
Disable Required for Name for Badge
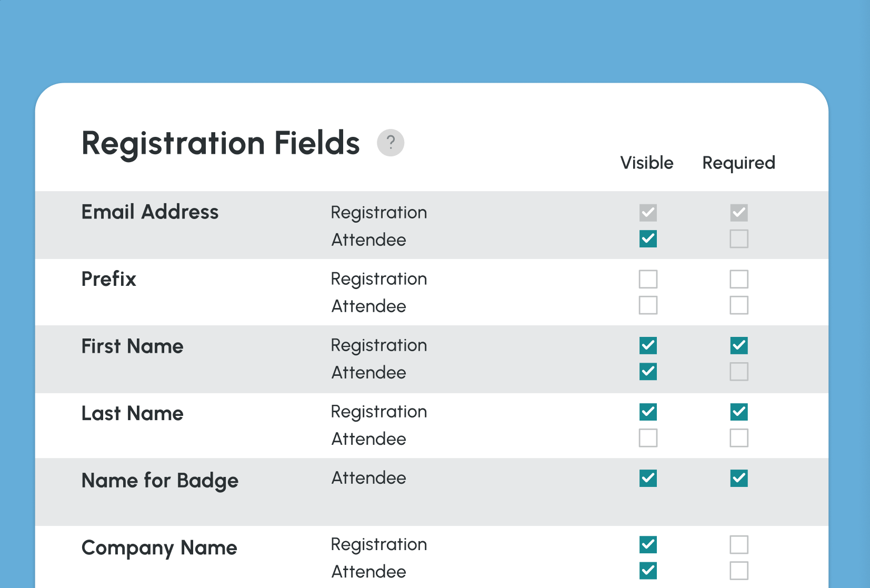739,478
